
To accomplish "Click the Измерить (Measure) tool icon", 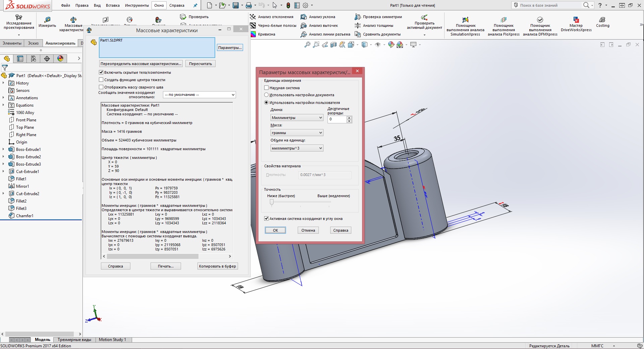I will tap(47, 19).
